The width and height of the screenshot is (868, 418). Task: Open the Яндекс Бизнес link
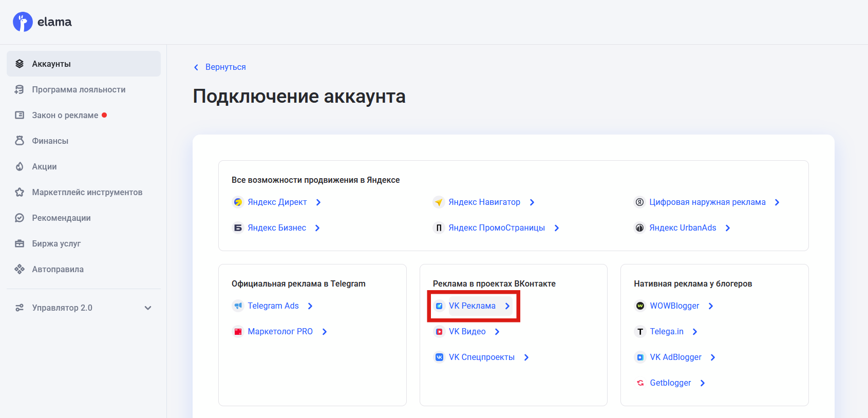277,228
